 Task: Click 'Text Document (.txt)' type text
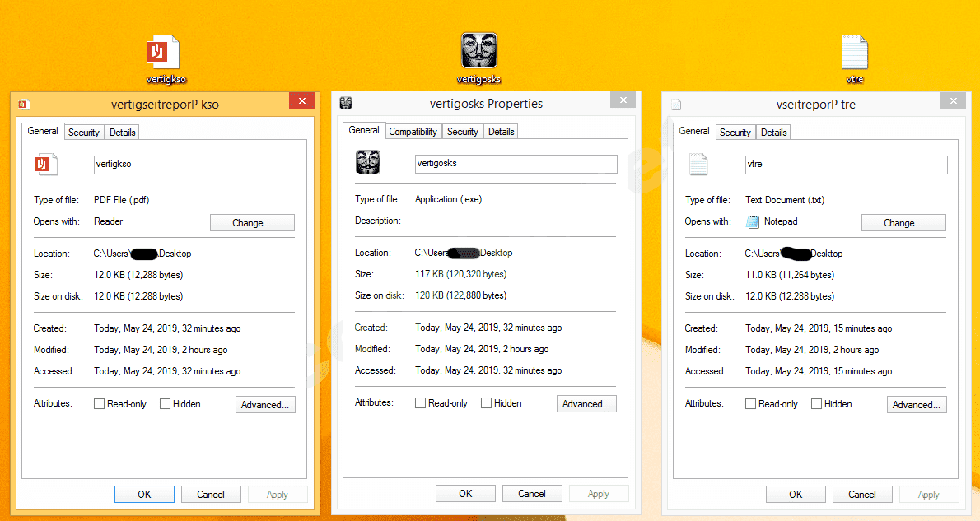pyautogui.click(x=784, y=200)
